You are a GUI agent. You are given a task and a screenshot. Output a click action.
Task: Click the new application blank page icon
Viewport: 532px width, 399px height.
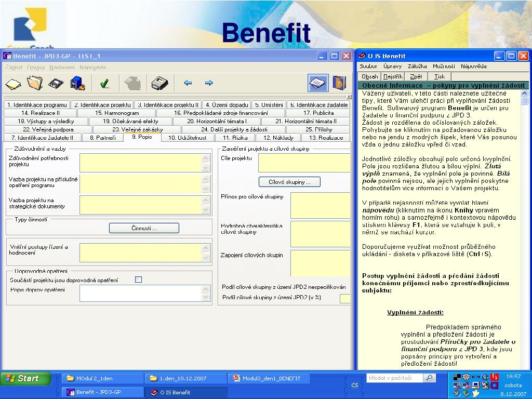pyautogui.click(x=13, y=84)
